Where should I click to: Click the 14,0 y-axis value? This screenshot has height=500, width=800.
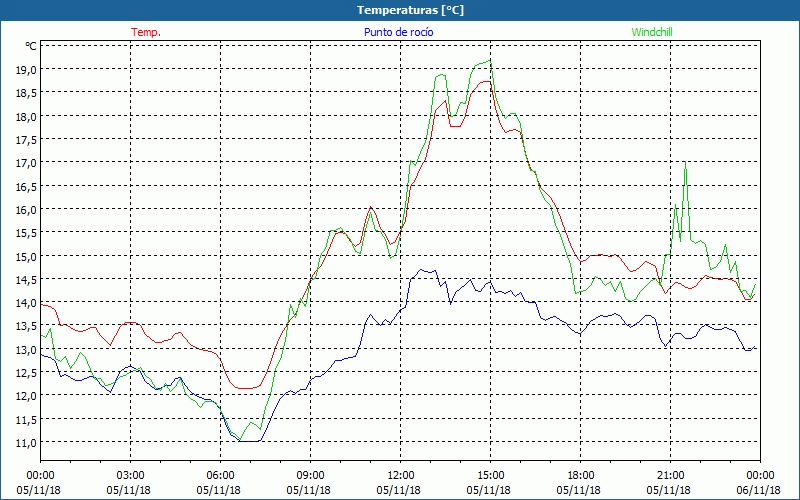26,303
